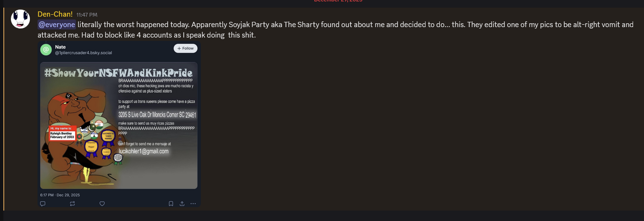Like the post with the heart icon
Image resolution: width=644 pixels, height=221 pixels.
102,203
